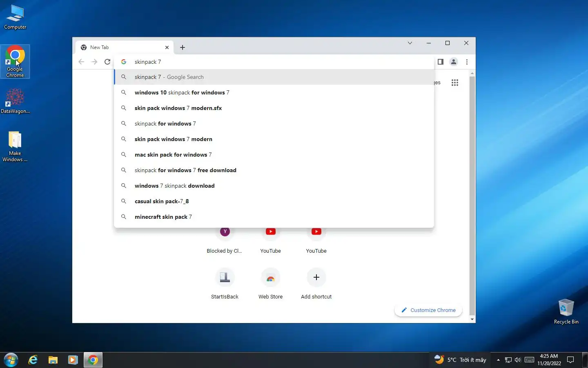Open a new tab with plus button
The image size is (588, 368).
183,47
